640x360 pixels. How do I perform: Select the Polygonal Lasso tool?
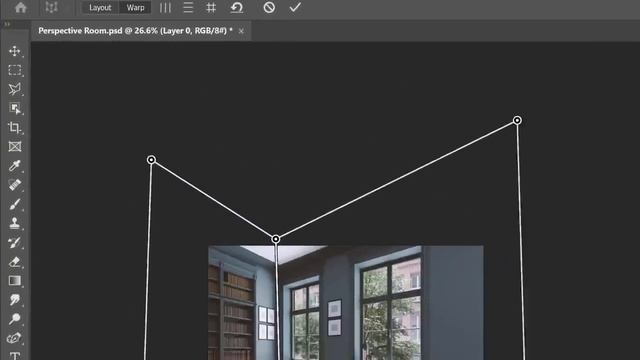click(x=15, y=89)
